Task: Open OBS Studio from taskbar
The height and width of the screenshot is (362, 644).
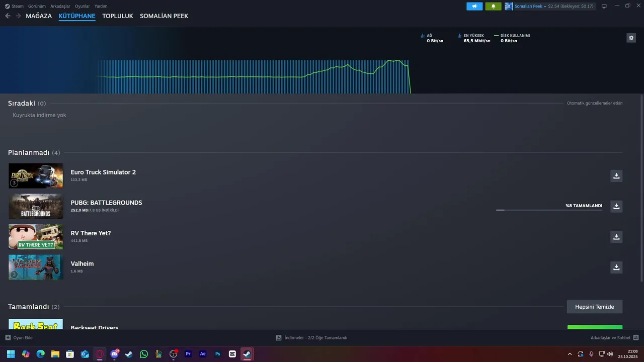Action: tap(173, 354)
